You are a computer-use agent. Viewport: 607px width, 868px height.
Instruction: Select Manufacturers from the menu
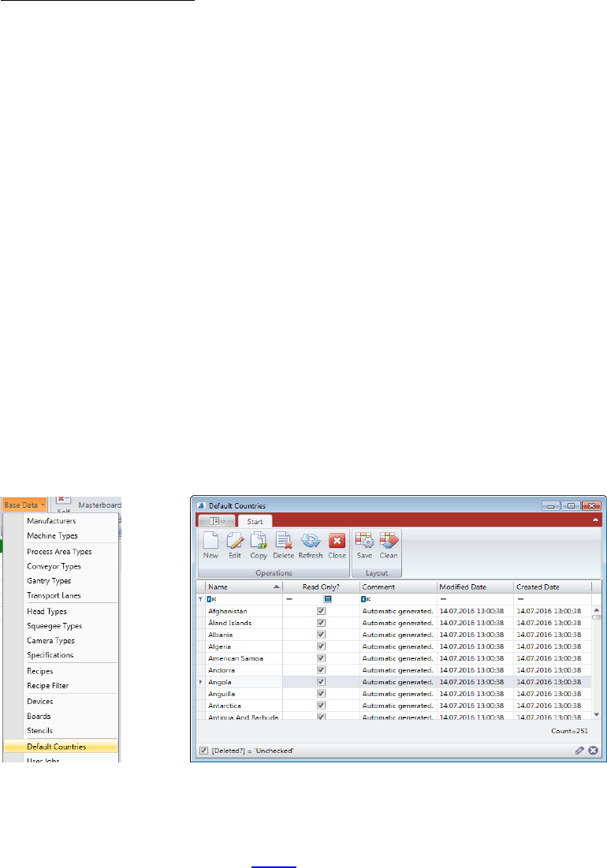point(51,521)
